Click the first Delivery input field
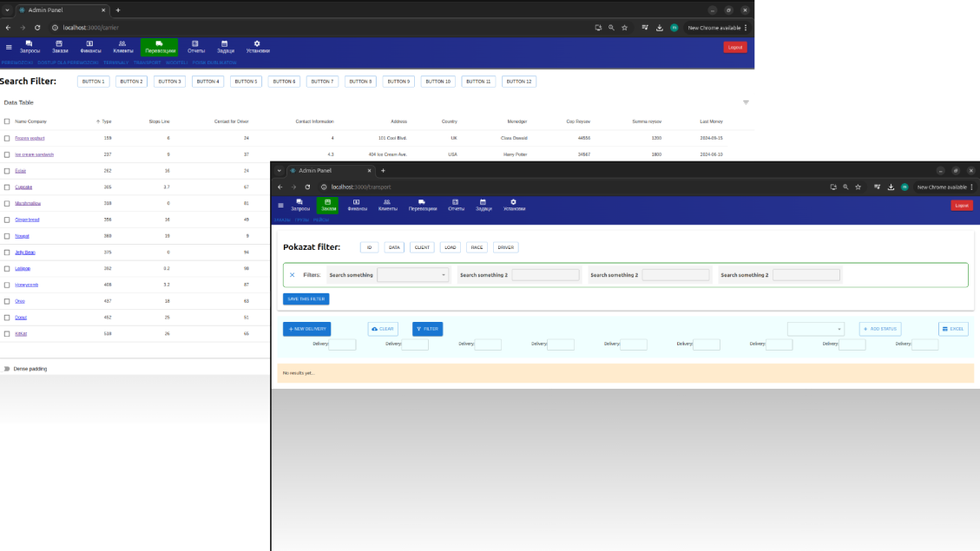This screenshot has width=980, height=551. tap(342, 344)
